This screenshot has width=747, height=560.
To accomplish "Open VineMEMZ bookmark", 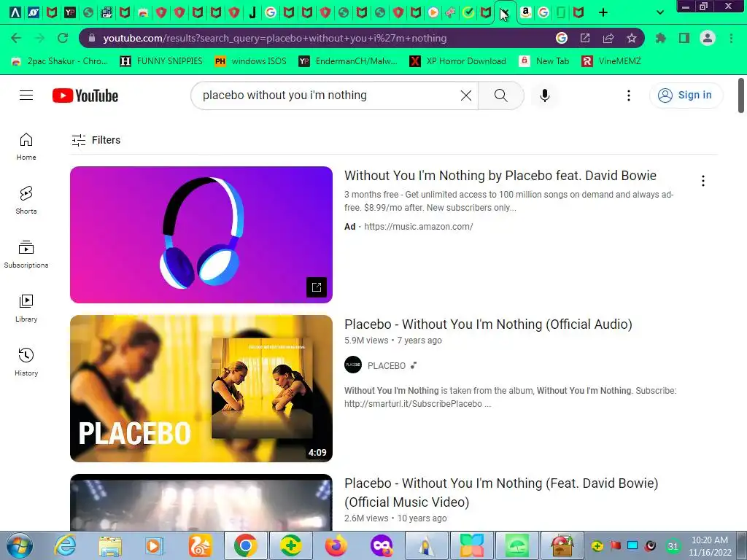I will tap(611, 61).
